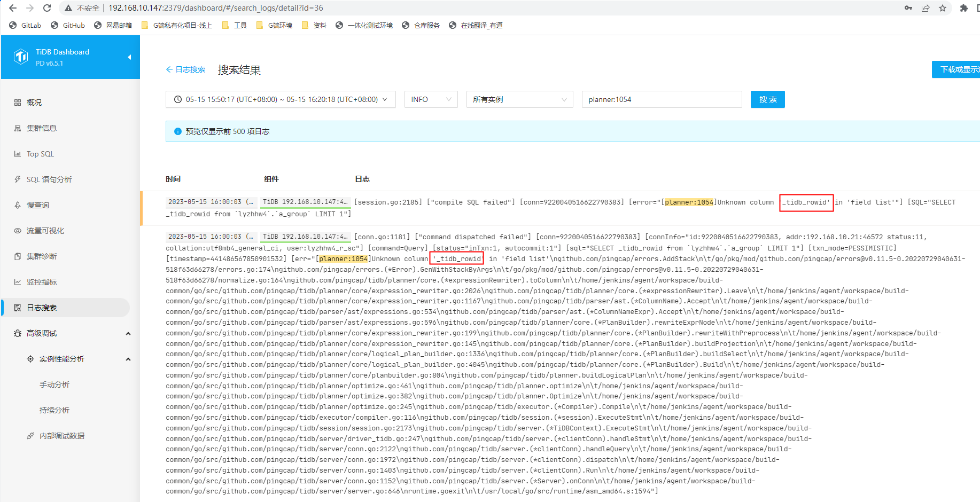Image resolution: width=980 pixels, height=502 pixels.
Task: Collapse the 高级调试 menu section
Action: [x=128, y=333]
